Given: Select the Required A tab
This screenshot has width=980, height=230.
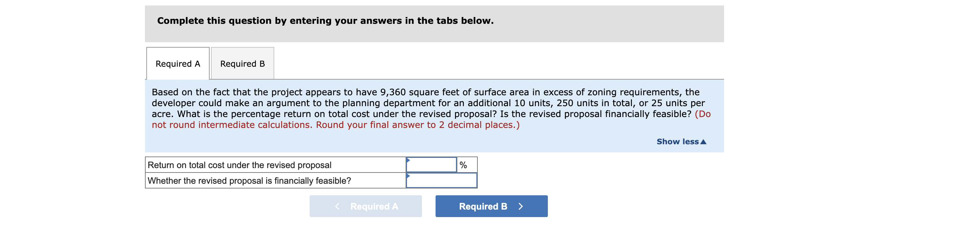Looking at the screenshot, I should point(177,64).
